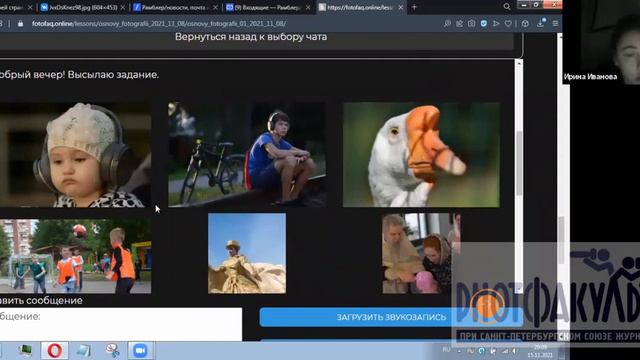Open the notepad-like taskbar icon
The height and width of the screenshot is (360, 640).
tap(83, 351)
